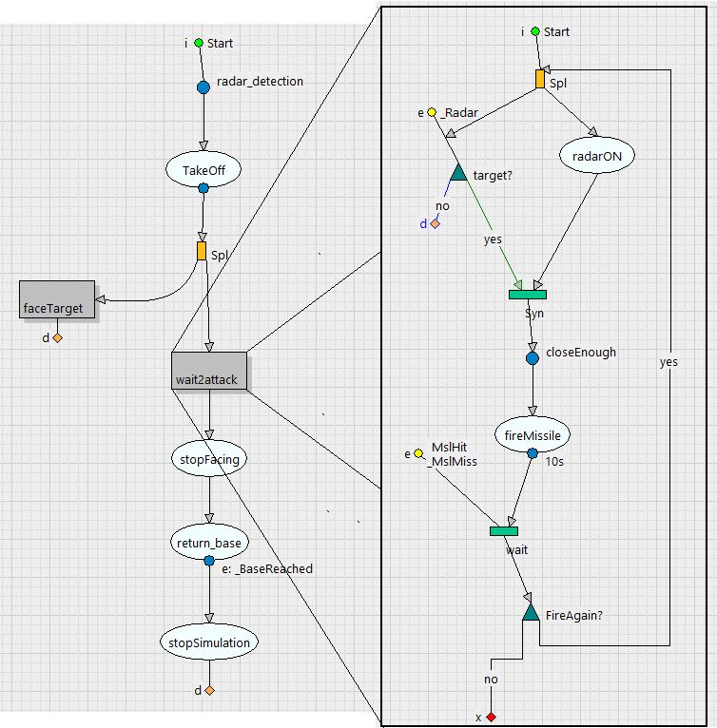
Task: Select the closeEnough blue circle
Action: click(533, 358)
